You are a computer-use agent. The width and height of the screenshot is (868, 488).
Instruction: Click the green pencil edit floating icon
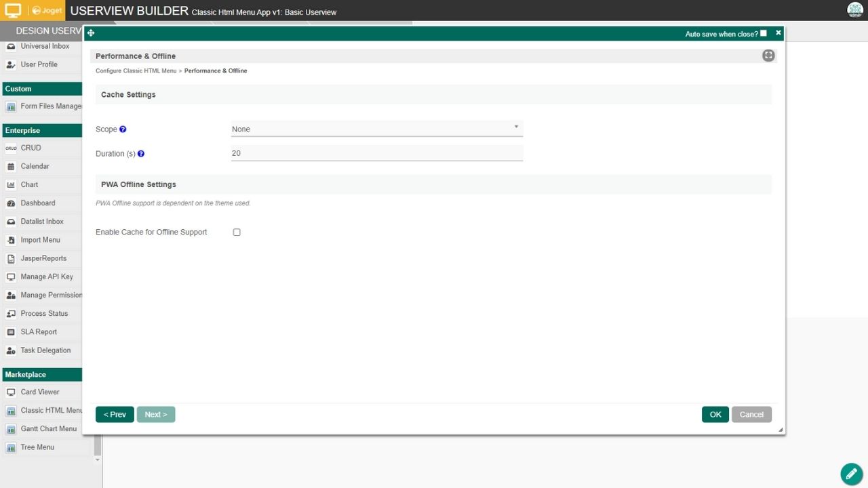851,474
